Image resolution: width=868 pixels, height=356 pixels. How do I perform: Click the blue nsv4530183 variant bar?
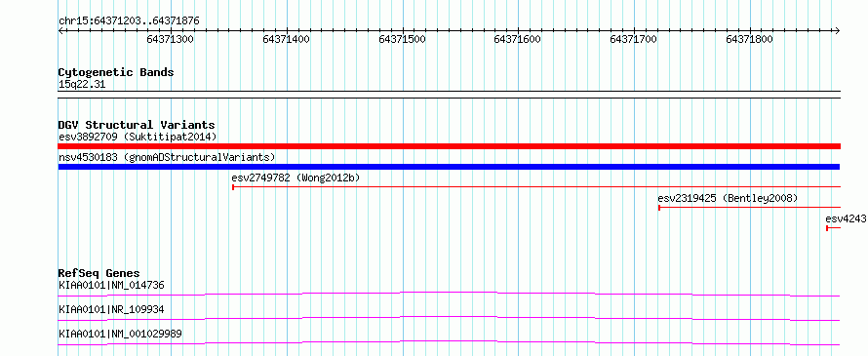pos(449,167)
